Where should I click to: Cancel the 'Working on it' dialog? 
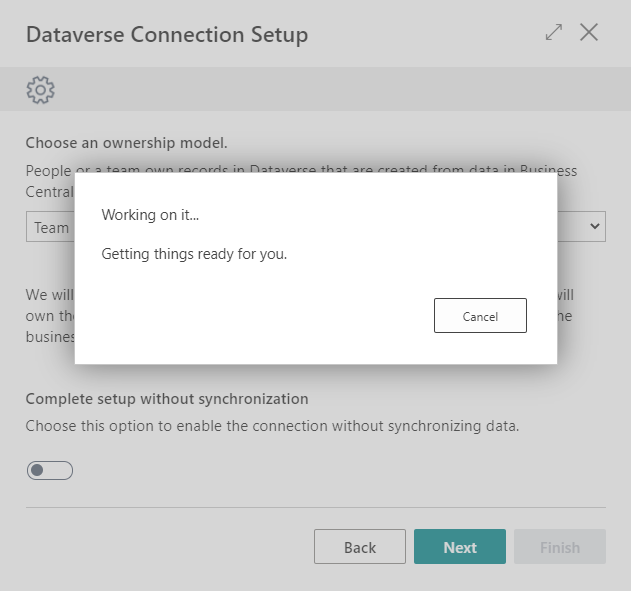pyautogui.click(x=480, y=315)
